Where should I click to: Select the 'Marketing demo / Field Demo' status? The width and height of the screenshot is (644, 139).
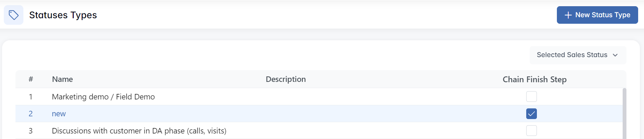103,97
